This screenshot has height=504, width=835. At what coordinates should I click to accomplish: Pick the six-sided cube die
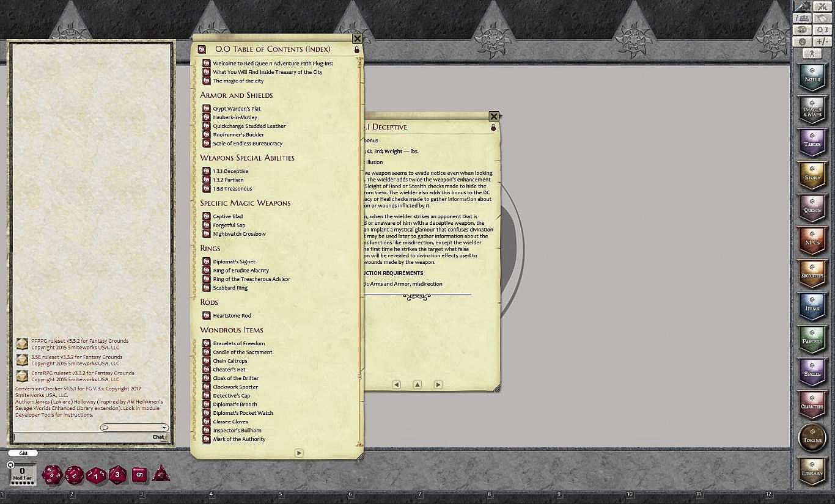point(139,474)
